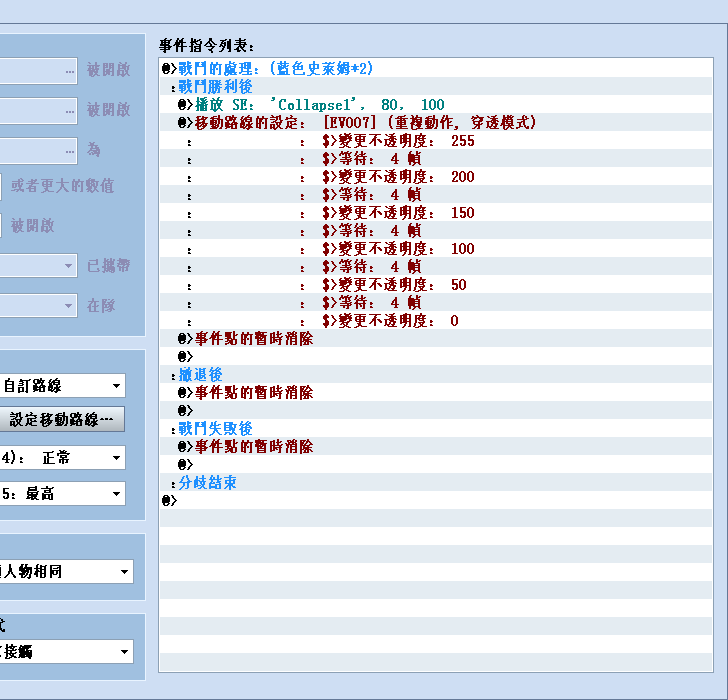Select 事件點的暫時消除 row under 戰鬥失敗後
Image resolution: width=728 pixels, height=700 pixels.
point(436,447)
